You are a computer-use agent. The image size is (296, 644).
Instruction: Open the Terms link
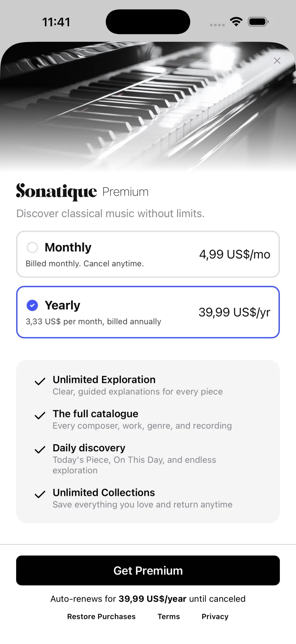[x=169, y=616]
